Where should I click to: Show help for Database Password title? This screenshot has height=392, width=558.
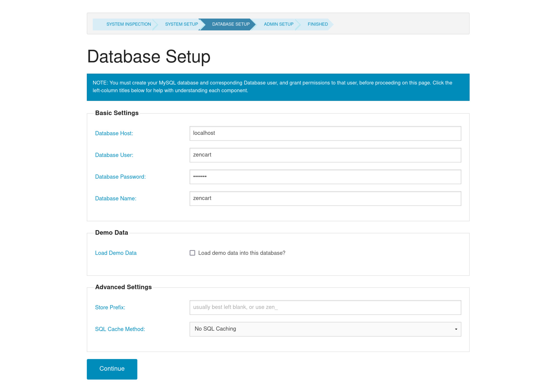120,177
